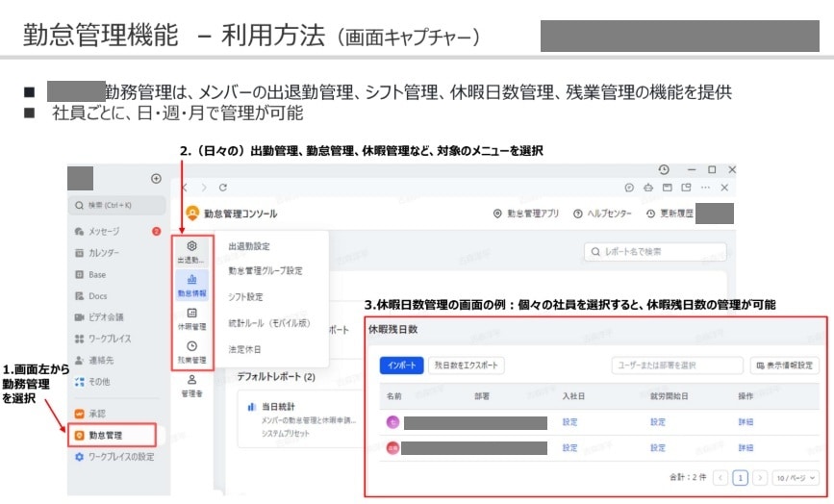Open 詳細 for the second employee row
834x504 pixels.
(746, 447)
